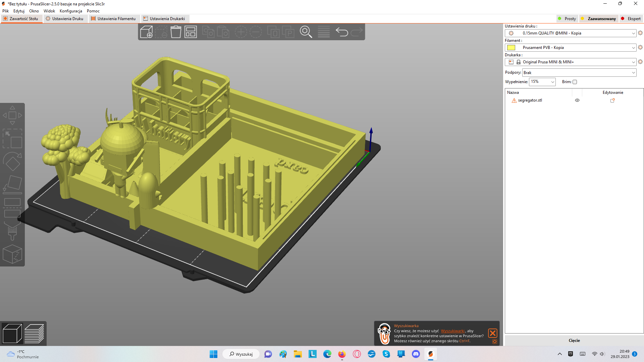Select the Seam painting cube tool
This screenshot has height=362, width=644.
click(x=12, y=254)
